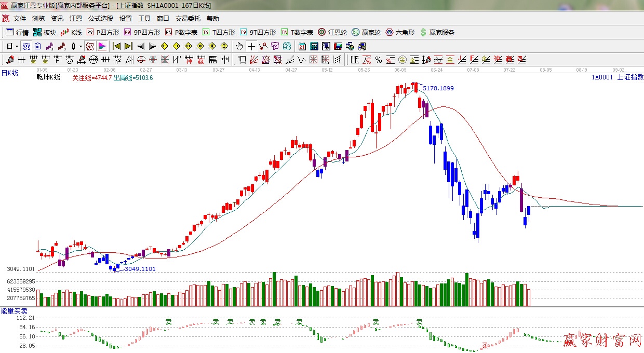
Task: Toggle the crosshair cursor tool
Action: [251, 46]
